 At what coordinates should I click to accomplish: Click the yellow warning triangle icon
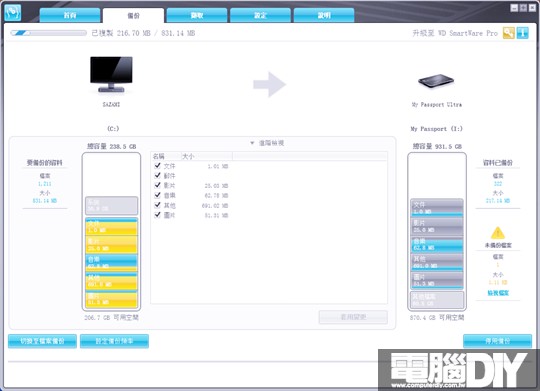tap(498, 233)
